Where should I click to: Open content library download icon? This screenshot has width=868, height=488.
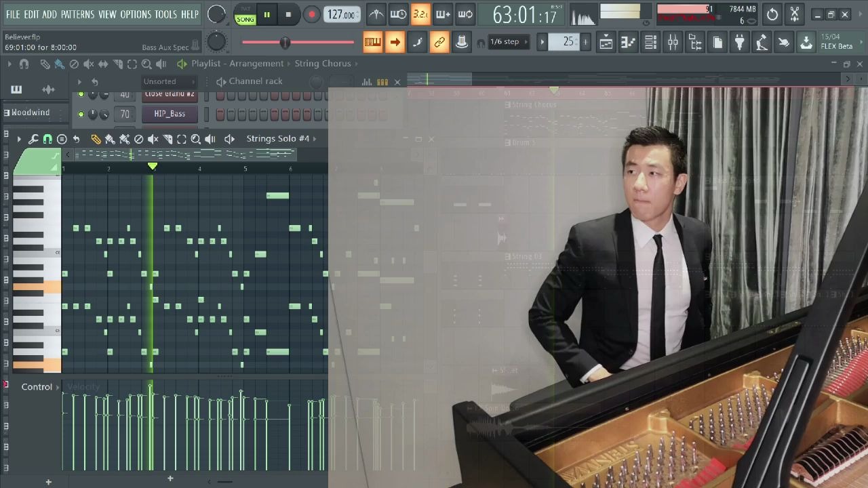click(806, 43)
